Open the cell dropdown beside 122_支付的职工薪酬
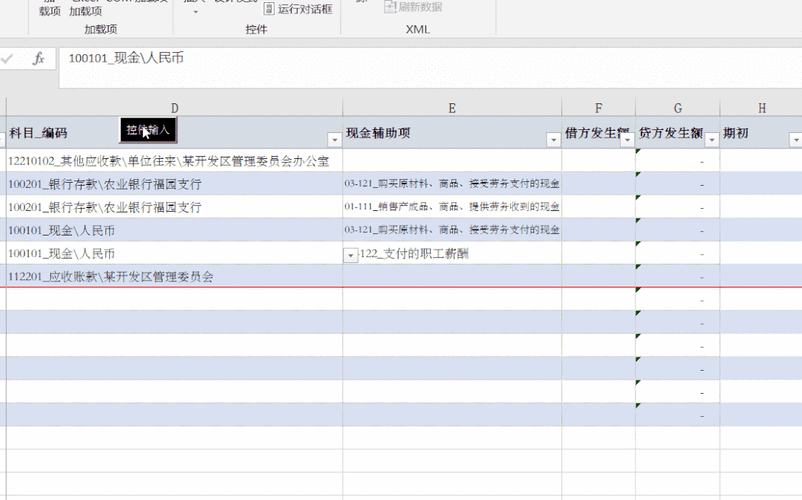The width and height of the screenshot is (802, 500). [x=351, y=255]
